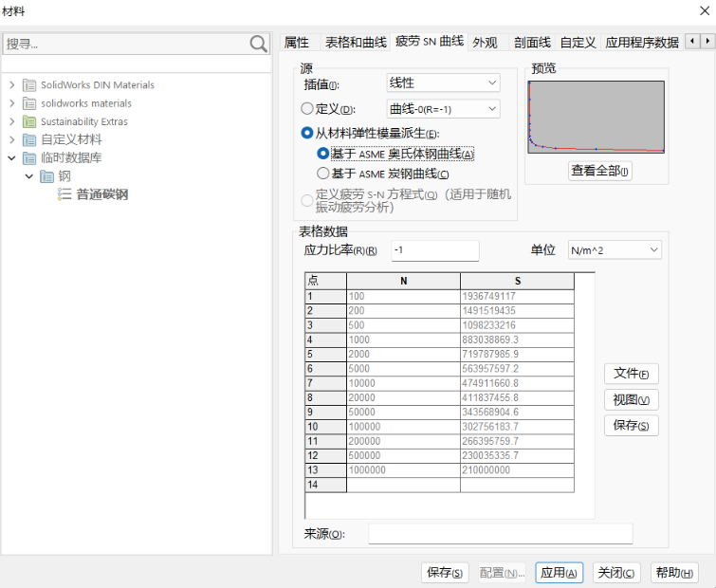Click the 钢 folder icon

coord(46,176)
